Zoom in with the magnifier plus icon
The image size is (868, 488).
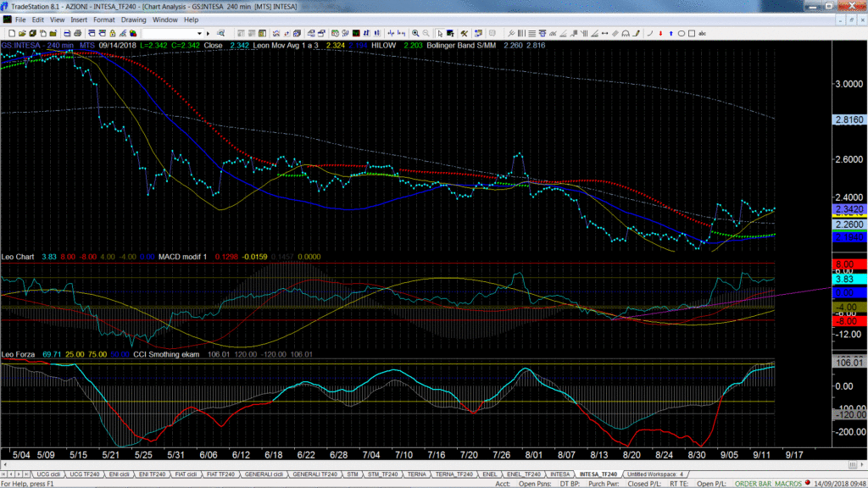(415, 34)
